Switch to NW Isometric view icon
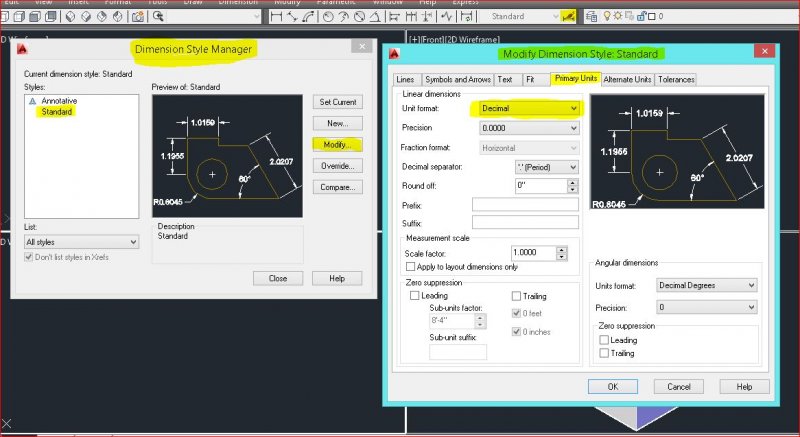The width and height of the screenshot is (800, 437). [118, 17]
